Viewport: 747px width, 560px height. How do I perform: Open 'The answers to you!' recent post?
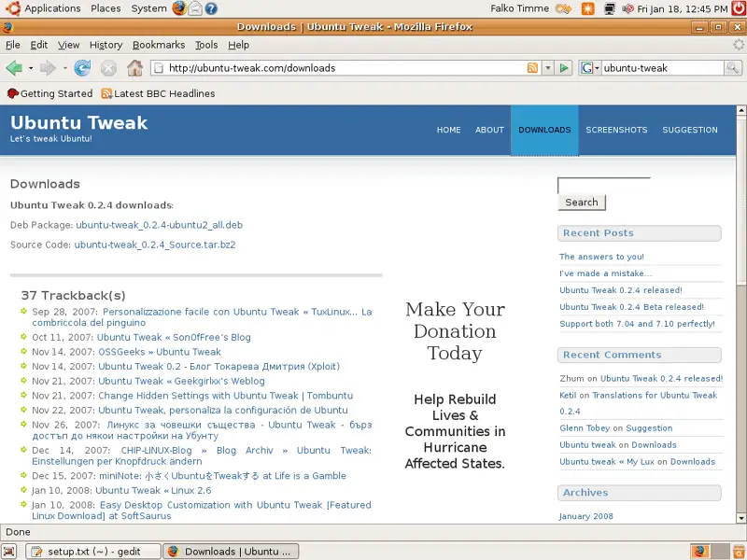(x=601, y=257)
